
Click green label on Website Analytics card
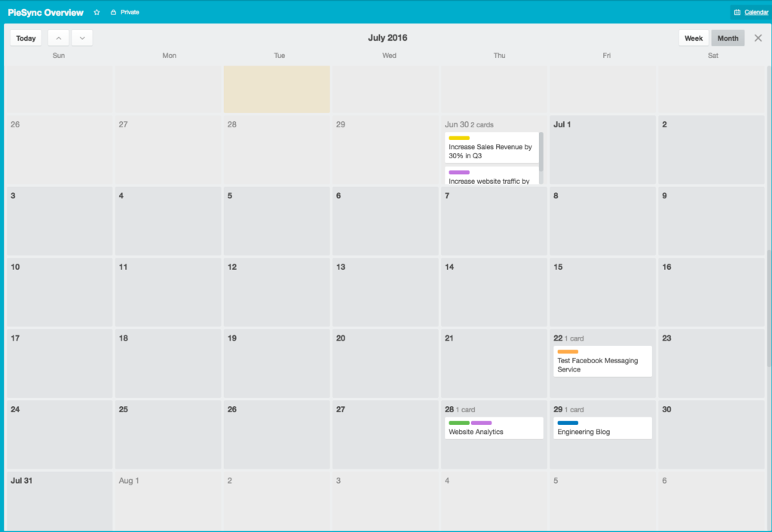[x=459, y=423]
